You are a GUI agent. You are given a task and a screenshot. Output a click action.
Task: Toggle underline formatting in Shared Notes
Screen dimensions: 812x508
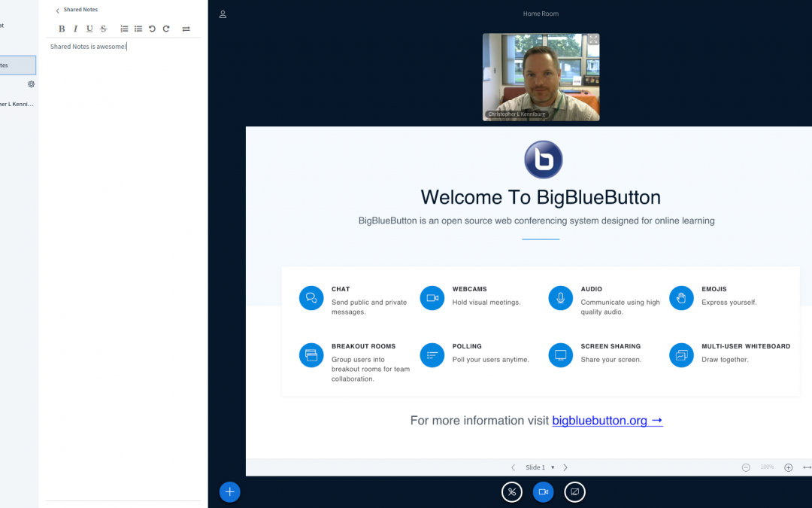[89, 29]
